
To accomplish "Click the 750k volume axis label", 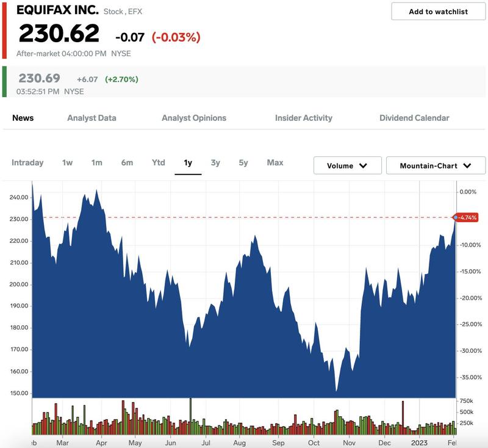I will pos(466,400).
